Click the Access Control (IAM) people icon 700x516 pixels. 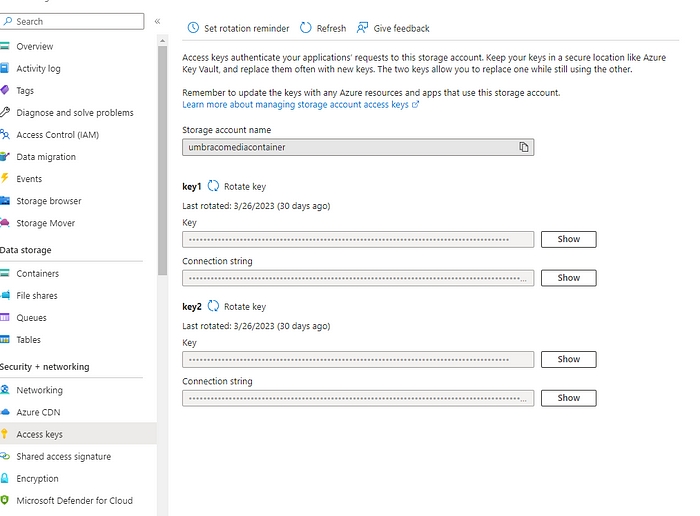click(4, 134)
